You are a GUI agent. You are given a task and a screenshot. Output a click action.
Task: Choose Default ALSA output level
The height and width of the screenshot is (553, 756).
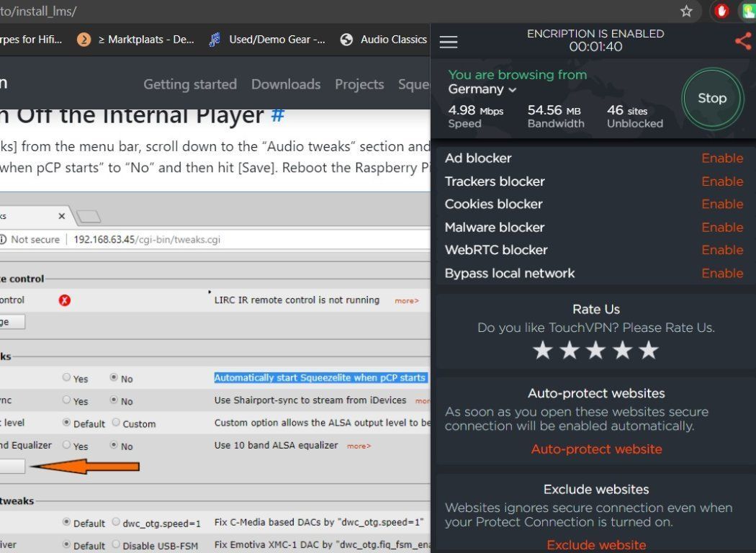[x=66, y=423]
